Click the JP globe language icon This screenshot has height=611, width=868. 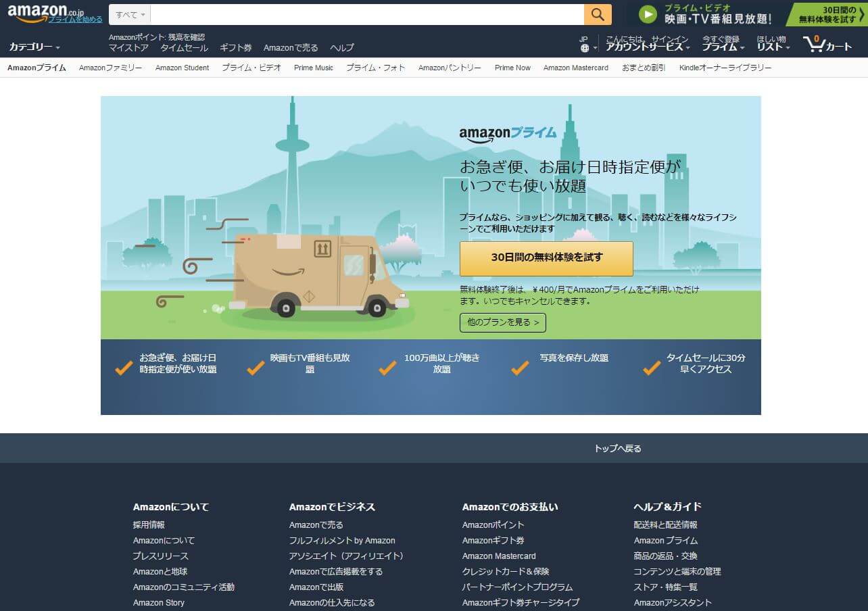click(585, 48)
